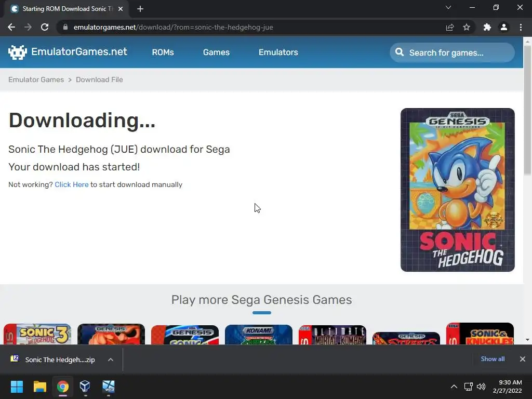
Task: Open Chrome three-dot menu
Action: coord(521,27)
